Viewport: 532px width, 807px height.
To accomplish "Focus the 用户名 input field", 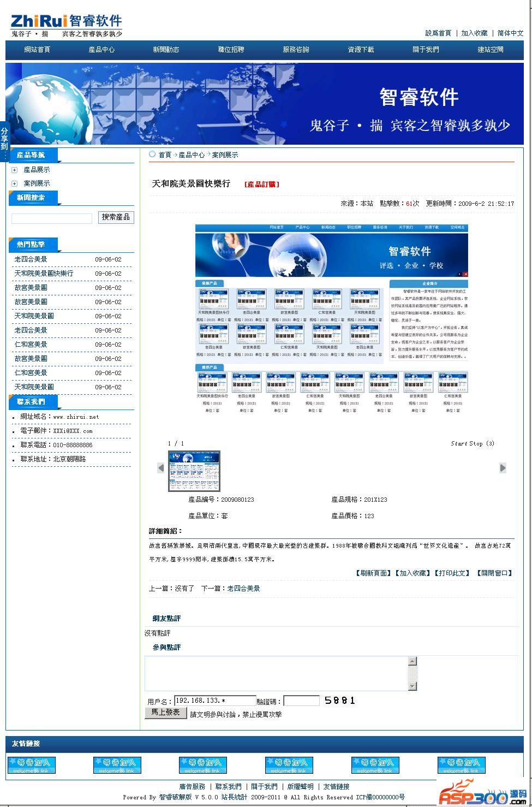I will pyautogui.click(x=215, y=701).
